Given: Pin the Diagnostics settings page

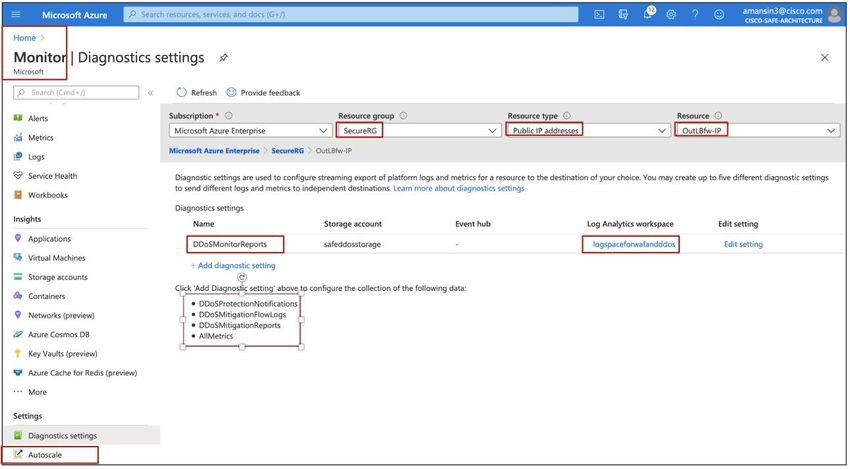Looking at the screenshot, I should click(223, 57).
